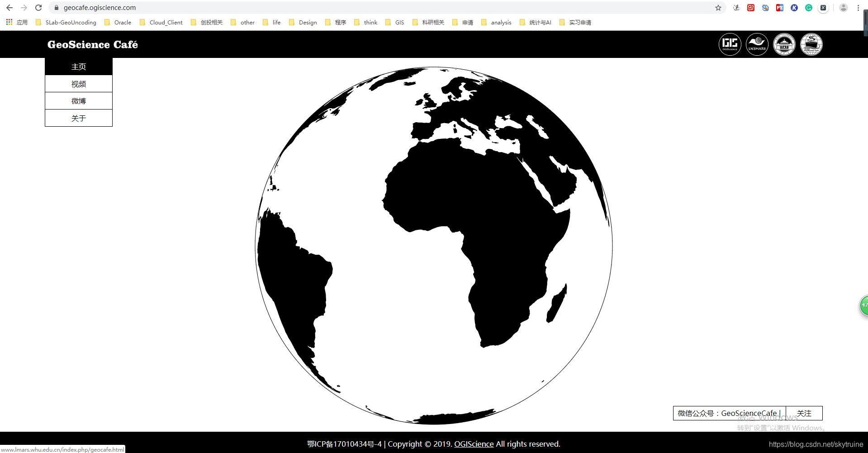868x453 pixels.
Task: Open the green Grammarly extension icon
Action: click(809, 8)
